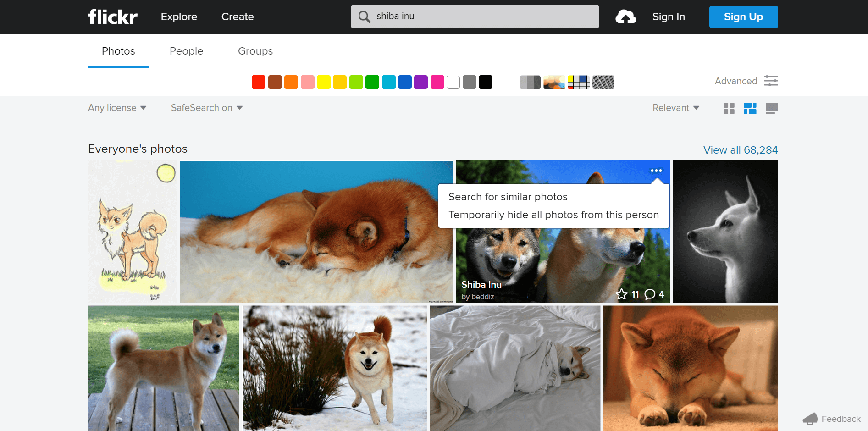Open the cartoon fox drawing thumbnail
This screenshot has width=868, height=431.
(133, 232)
